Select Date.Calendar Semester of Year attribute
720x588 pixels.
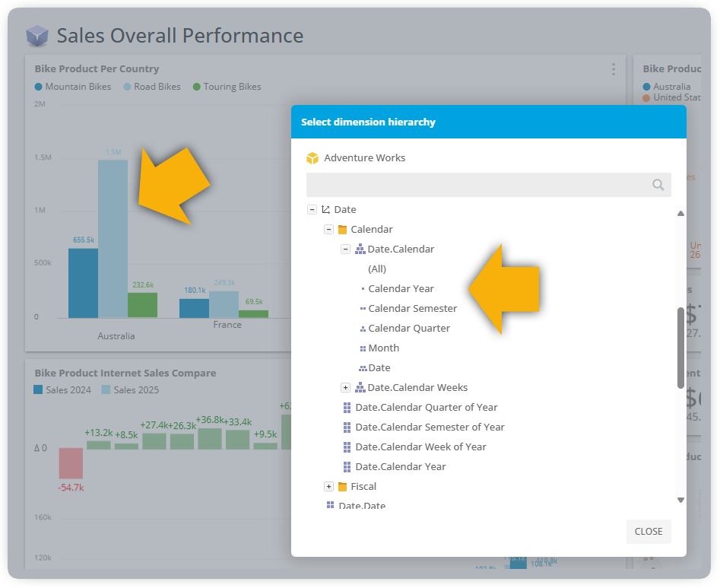click(430, 427)
